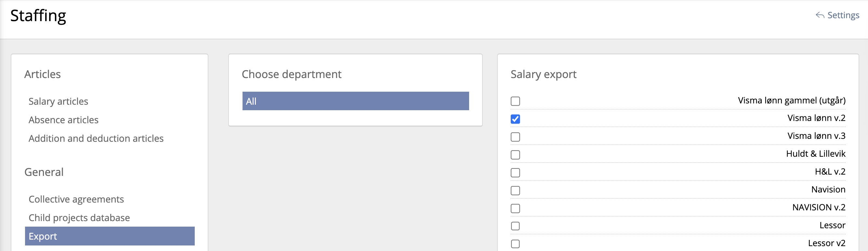Click the Visma lønn v.3 label
868x251 pixels.
click(816, 136)
